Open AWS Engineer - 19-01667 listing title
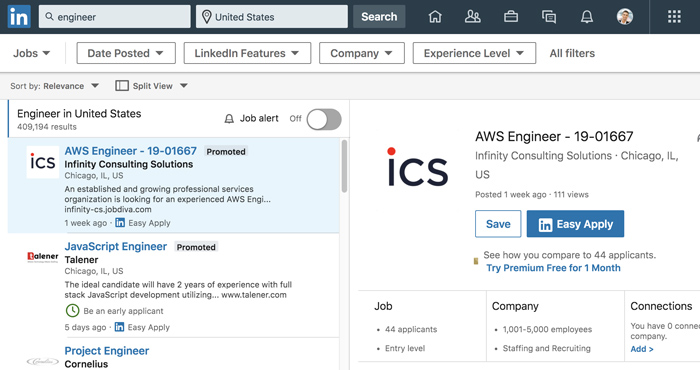The width and height of the screenshot is (700, 370). pos(130,151)
